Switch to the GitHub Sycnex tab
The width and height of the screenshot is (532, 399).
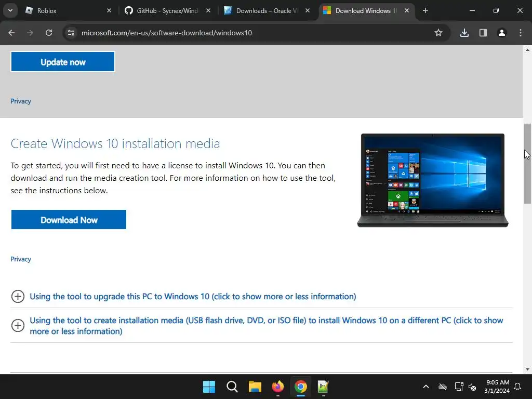click(x=167, y=10)
